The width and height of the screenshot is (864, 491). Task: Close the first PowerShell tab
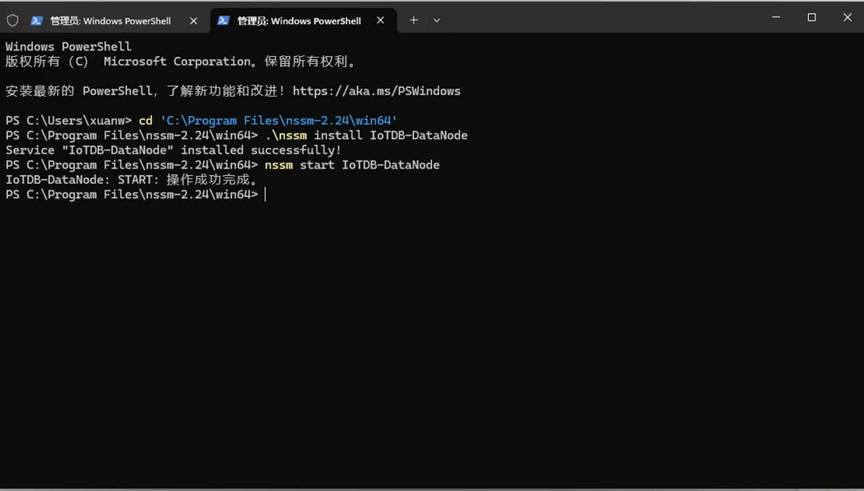(x=193, y=20)
